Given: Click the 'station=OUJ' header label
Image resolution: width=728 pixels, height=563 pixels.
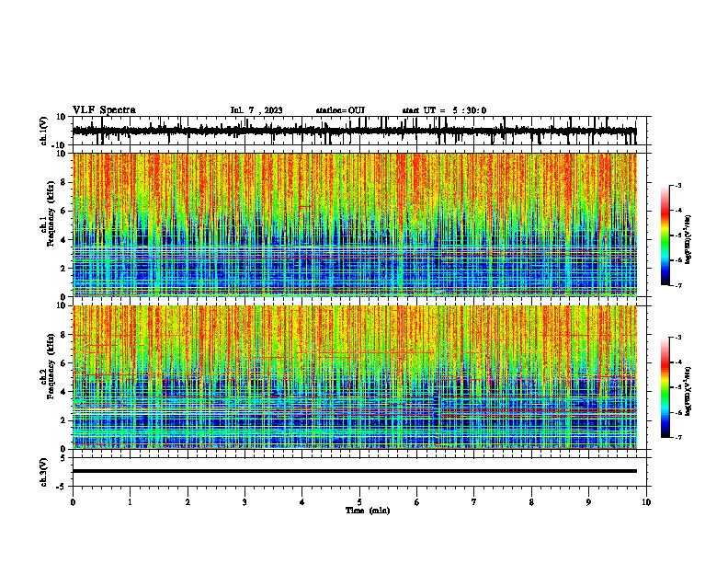Looking at the screenshot, I should click(340, 110).
